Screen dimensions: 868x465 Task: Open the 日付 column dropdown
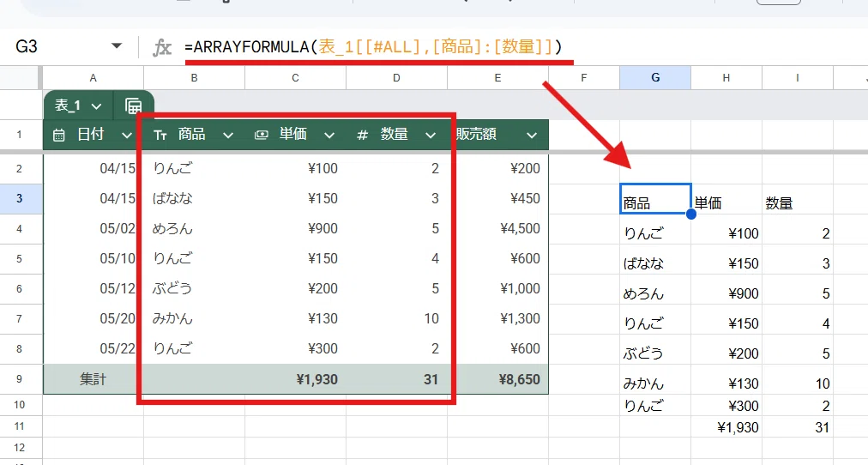(127, 135)
